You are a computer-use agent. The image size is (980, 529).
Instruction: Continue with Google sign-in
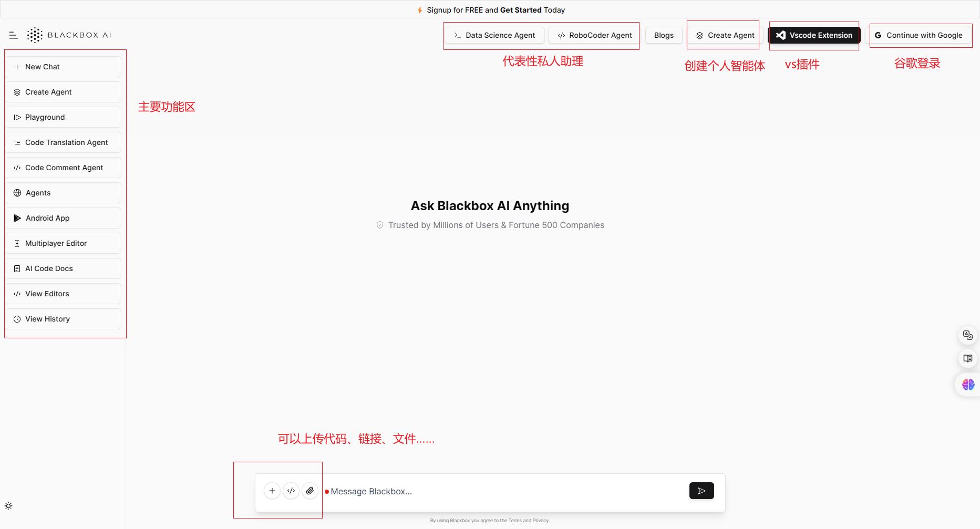[919, 35]
